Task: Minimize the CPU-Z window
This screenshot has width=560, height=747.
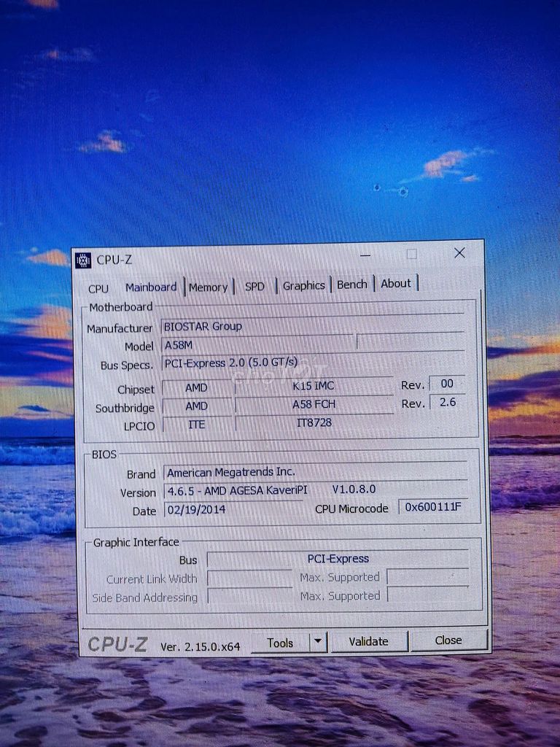Action: point(365,255)
